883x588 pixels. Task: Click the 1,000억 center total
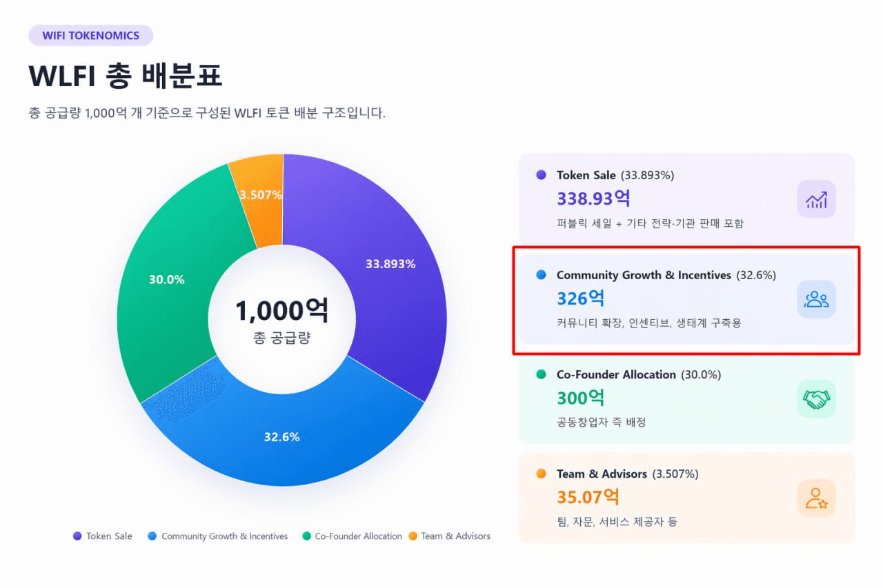pyautogui.click(x=282, y=310)
